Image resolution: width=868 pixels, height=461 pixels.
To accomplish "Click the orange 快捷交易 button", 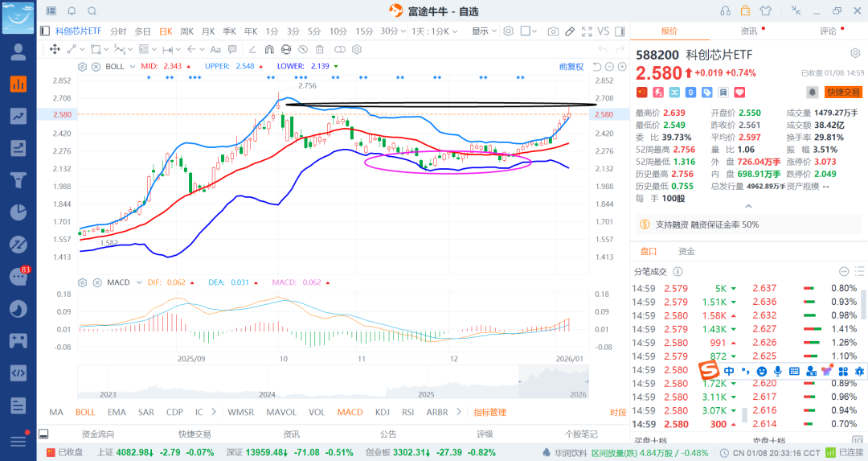I will pos(843,93).
